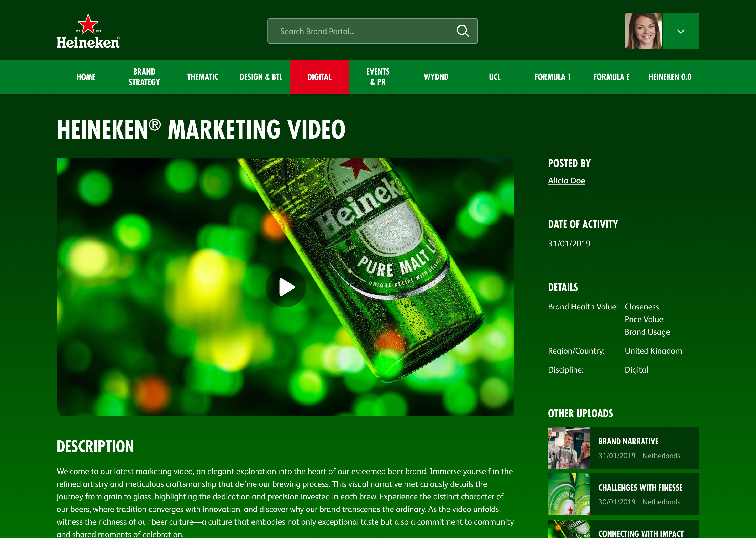
Task: Open the THEMATIC section
Action: (x=203, y=77)
